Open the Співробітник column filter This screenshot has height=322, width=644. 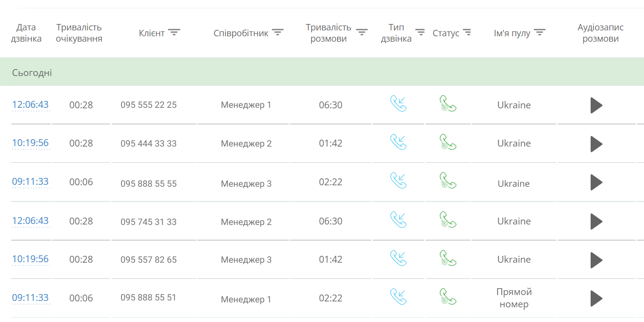pyautogui.click(x=278, y=33)
